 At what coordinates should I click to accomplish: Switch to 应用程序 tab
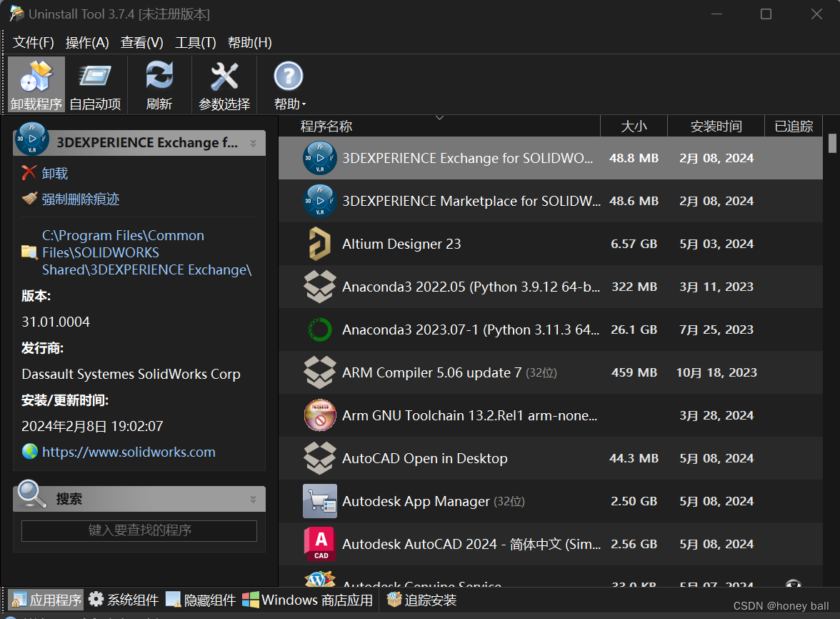coord(46,600)
